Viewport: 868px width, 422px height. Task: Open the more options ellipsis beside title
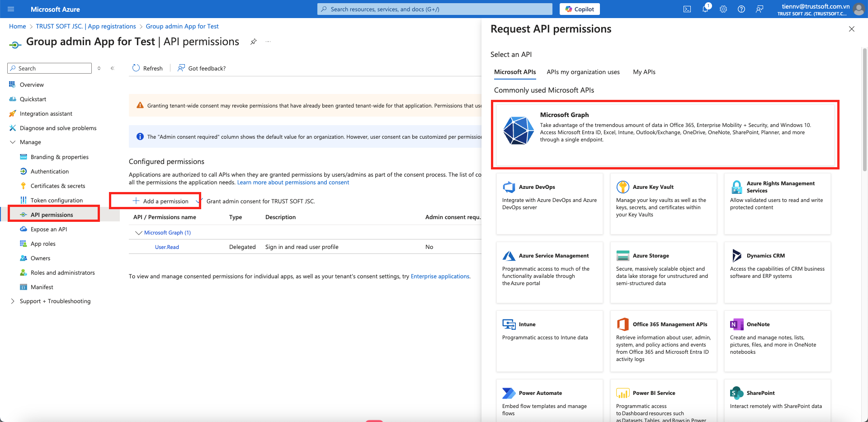click(x=268, y=42)
